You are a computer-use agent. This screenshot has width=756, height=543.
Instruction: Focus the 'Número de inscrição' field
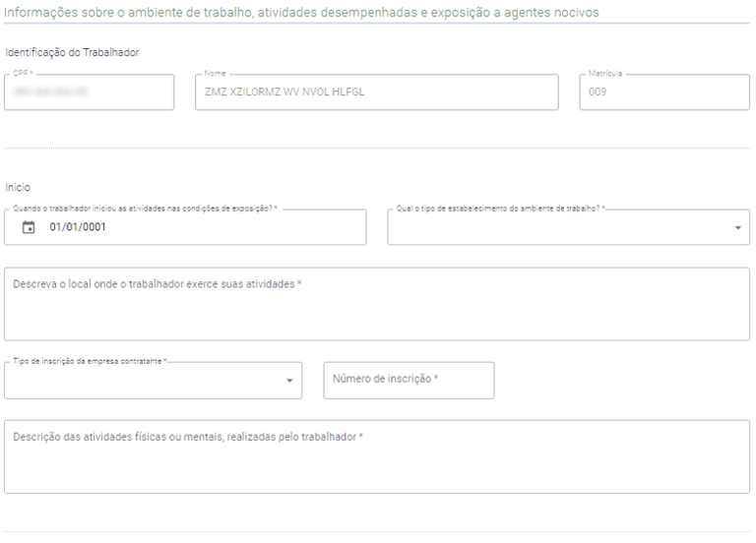point(409,380)
